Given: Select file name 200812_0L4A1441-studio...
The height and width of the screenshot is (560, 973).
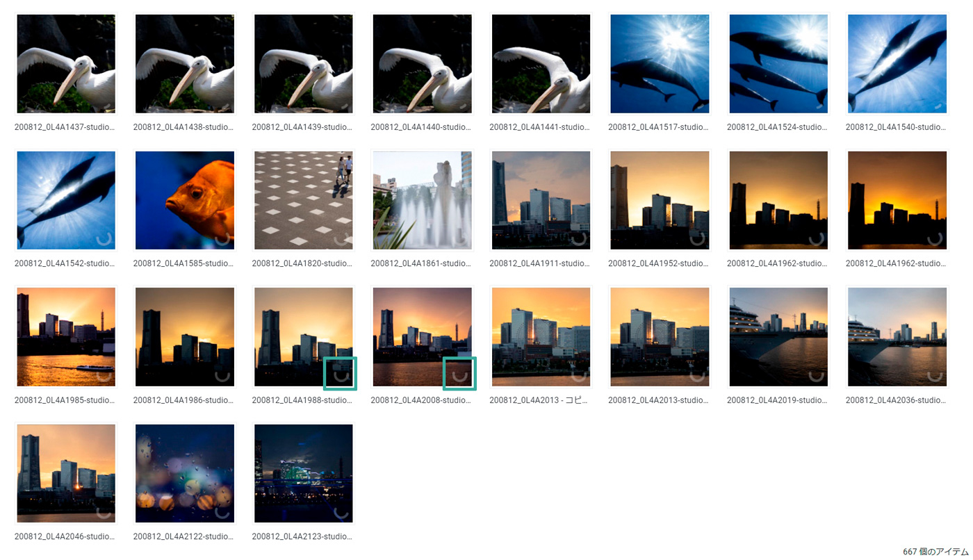Looking at the screenshot, I should click(540, 127).
